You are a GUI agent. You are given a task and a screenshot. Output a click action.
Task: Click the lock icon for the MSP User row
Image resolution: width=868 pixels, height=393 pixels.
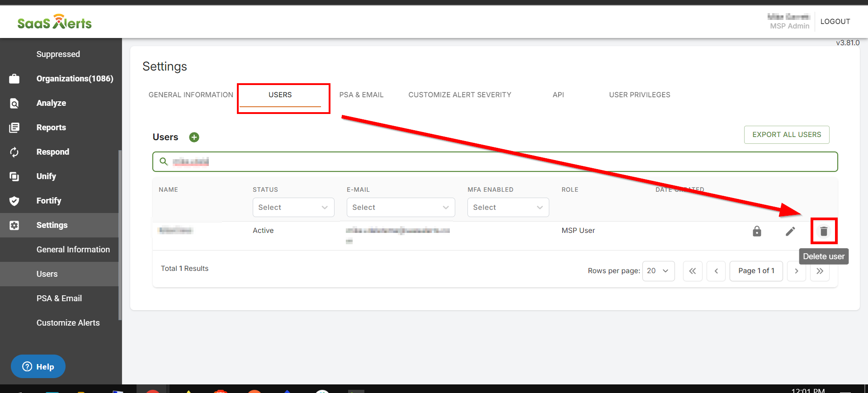pyautogui.click(x=757, y=231)
